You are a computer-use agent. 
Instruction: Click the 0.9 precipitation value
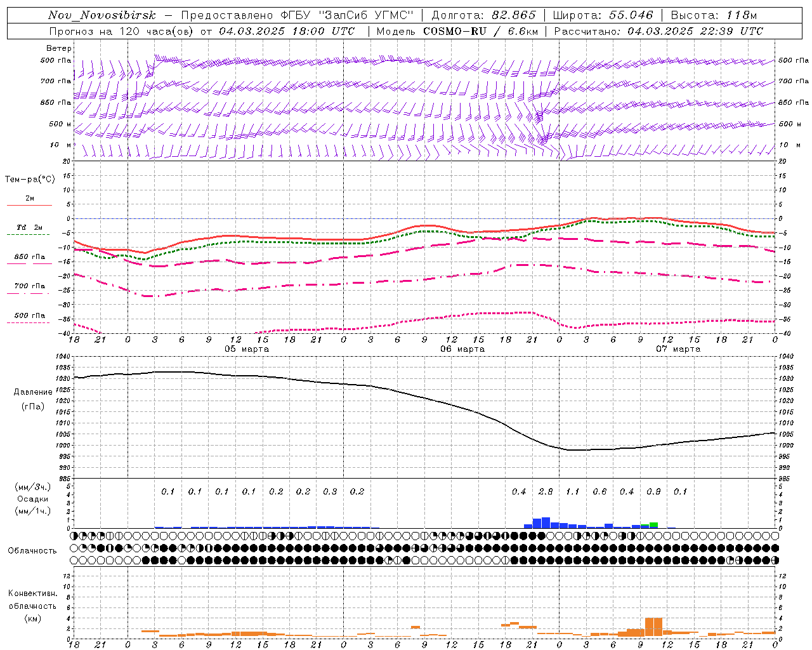click(x=653, y=492)
